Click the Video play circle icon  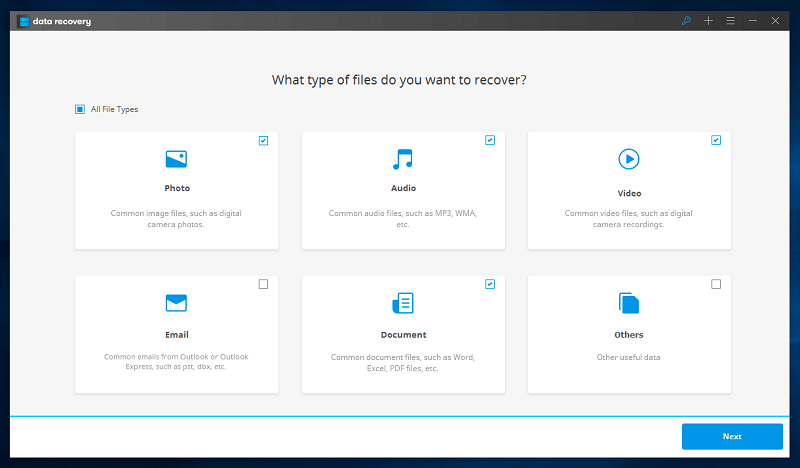click(629, 159)
